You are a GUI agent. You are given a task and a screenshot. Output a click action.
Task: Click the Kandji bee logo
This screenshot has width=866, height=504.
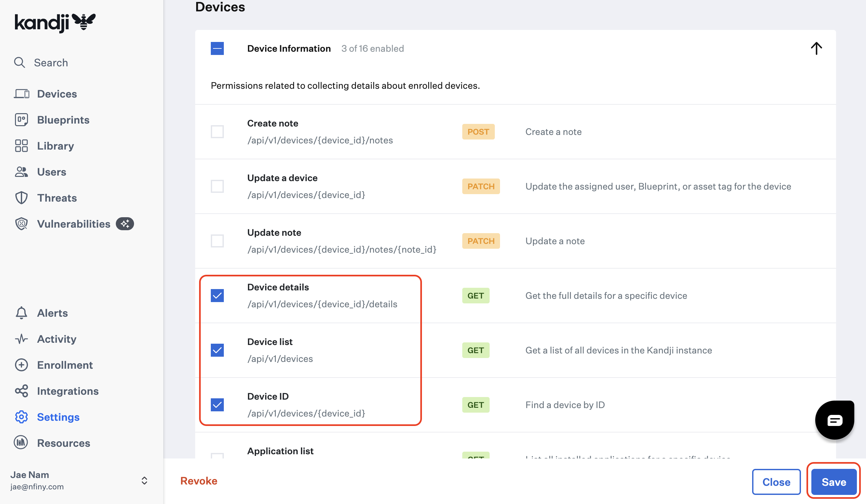pyautogui.click(x=84, y=22)
